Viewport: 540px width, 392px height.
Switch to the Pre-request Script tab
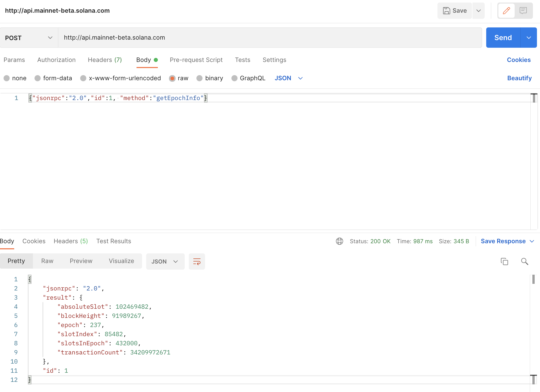point(196,60)
